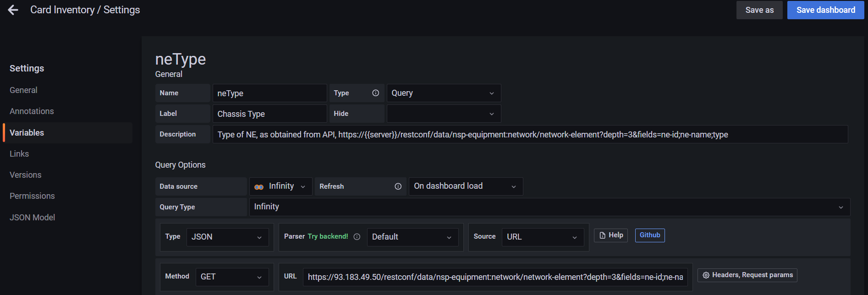868x295 pixels.
Task: Click the Description label
Action: pyautogui.click(x=178, y=134)
